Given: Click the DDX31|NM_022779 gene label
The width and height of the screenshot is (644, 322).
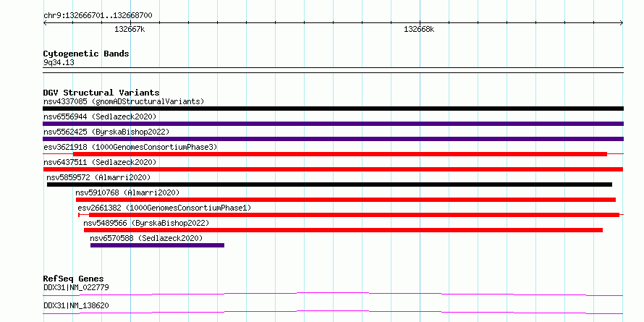Looking at the screenshot, I should (x=76, y=287).
